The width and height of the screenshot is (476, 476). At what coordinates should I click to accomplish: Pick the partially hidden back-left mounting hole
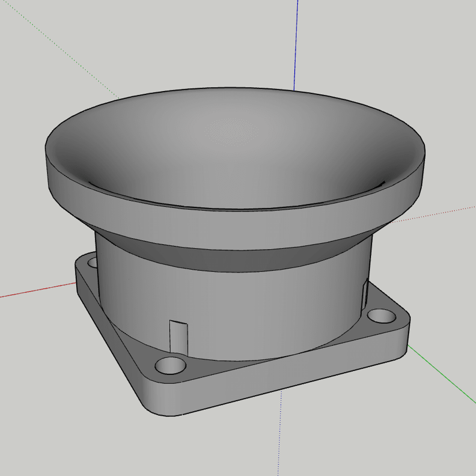(x=92, y=263)
